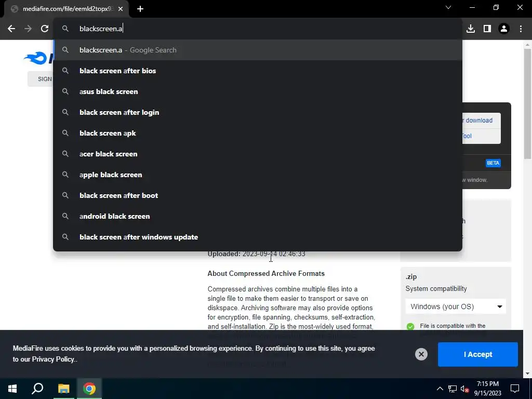
Task: Choose 'black screen after boot' suggestion
Action: (258, 195)
